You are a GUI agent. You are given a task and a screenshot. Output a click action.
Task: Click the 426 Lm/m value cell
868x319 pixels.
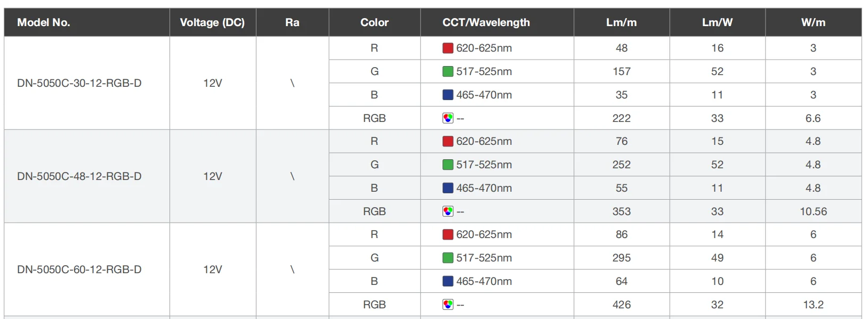tap(621, 305)
